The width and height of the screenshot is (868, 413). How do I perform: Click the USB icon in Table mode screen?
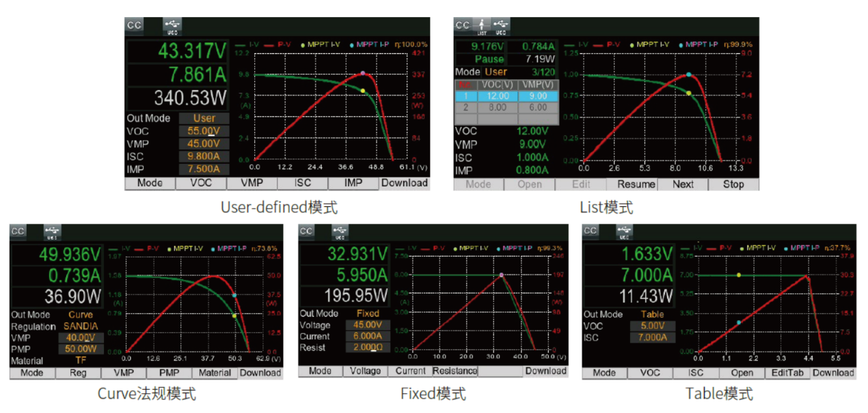[x=624, y=231]
